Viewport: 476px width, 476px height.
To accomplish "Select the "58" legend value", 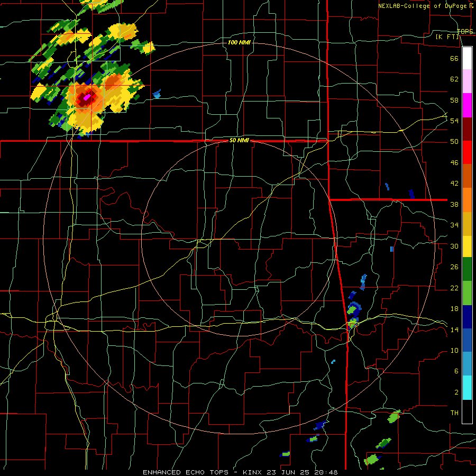I will tap(454, 100).
